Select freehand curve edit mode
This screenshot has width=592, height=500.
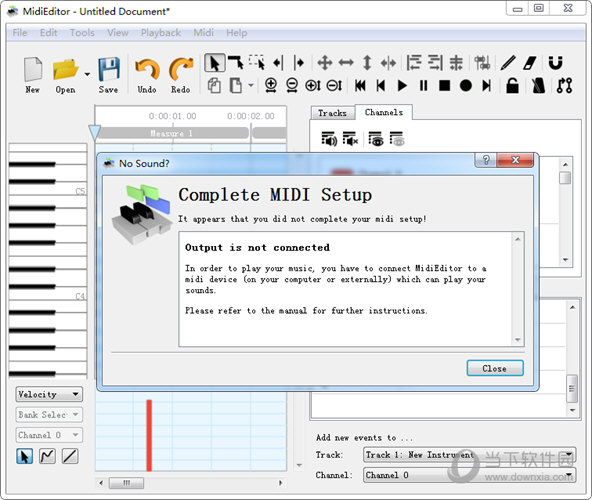48,456
